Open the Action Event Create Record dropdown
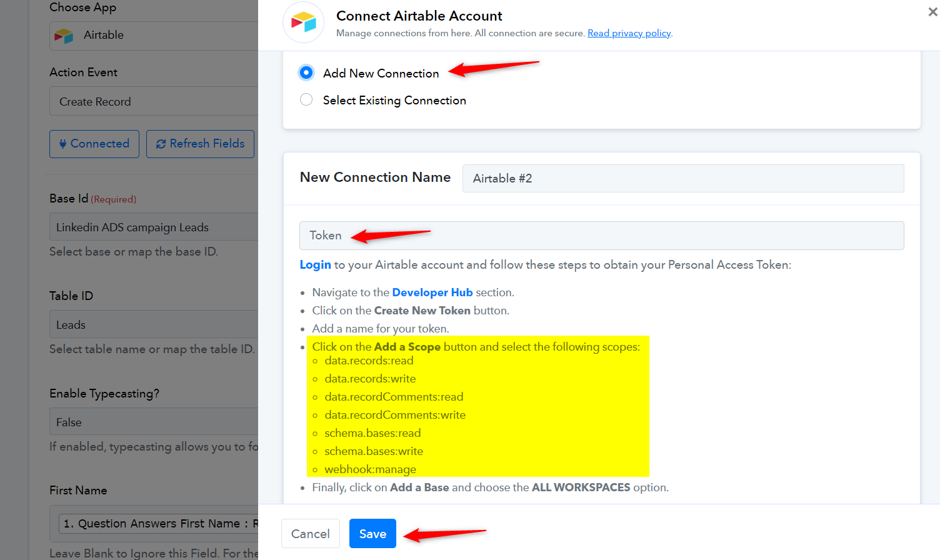The width and height of the screenshot is (940, 560). point(154,101)
